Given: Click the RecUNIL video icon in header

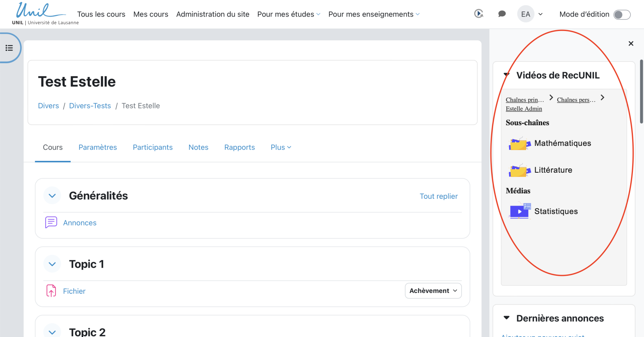Looking at the screenshot, I should [478, 14].
